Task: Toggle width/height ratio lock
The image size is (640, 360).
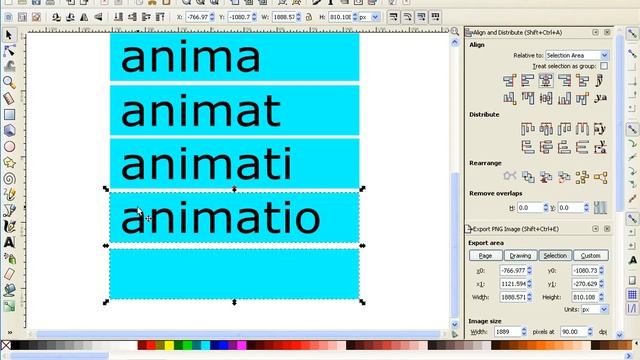Action: coord(309,17)
